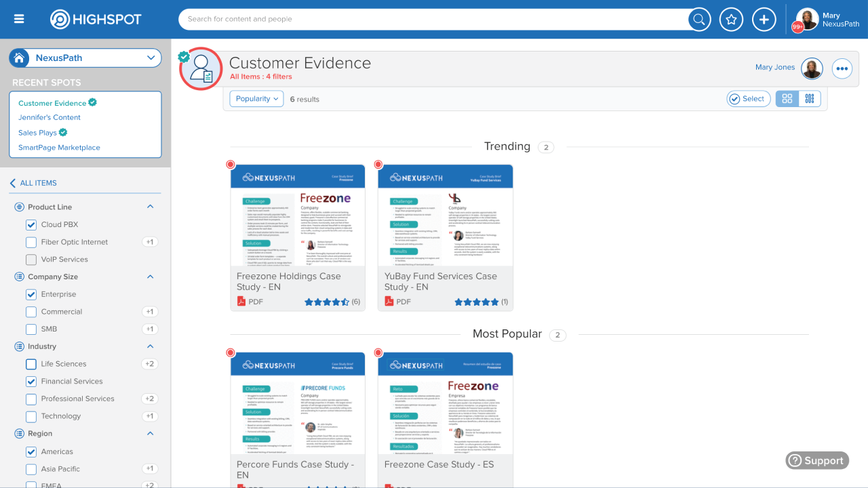
Task: Click YuBay Fund Services PDF icon
Action: tap(389, 302)
